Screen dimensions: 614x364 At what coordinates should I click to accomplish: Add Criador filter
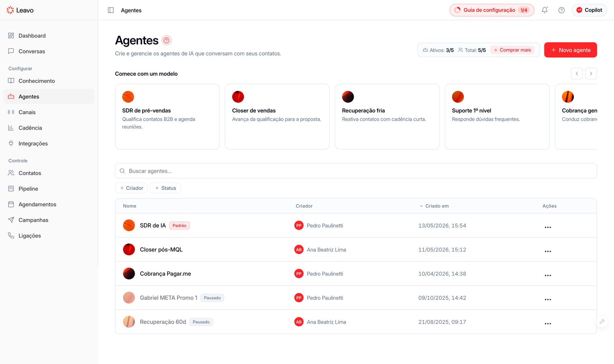point(131,188)
